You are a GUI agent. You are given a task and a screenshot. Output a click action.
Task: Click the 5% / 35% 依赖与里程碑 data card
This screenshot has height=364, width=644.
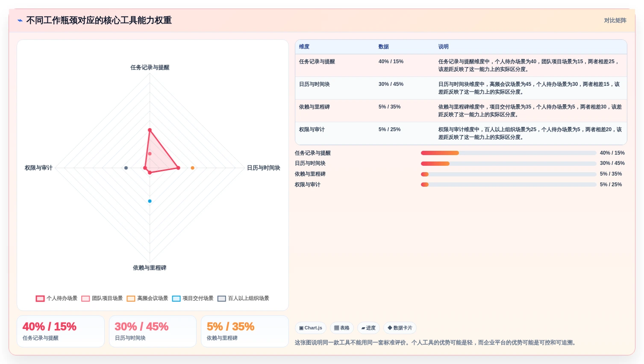tap(245, 332)
